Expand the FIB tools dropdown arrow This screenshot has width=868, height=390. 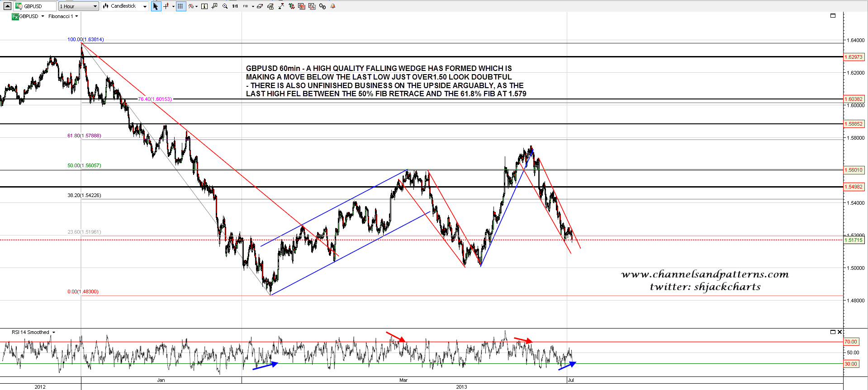tap(253, 6)
